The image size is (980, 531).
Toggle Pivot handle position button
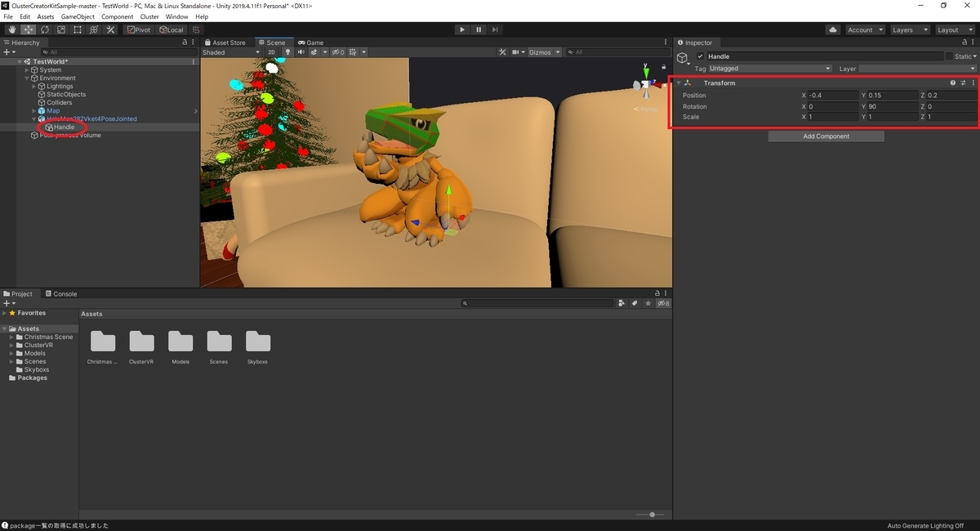click(139, 29)
